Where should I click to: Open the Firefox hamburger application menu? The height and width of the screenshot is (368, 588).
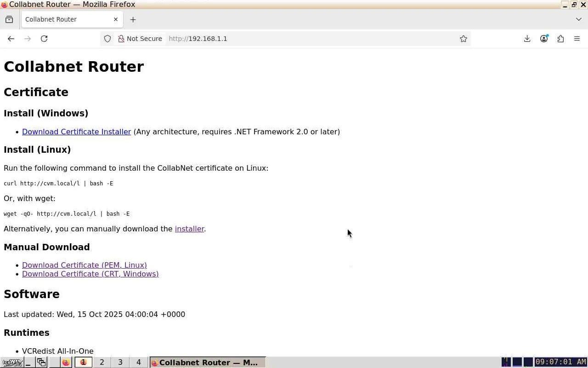click(577, 39)
